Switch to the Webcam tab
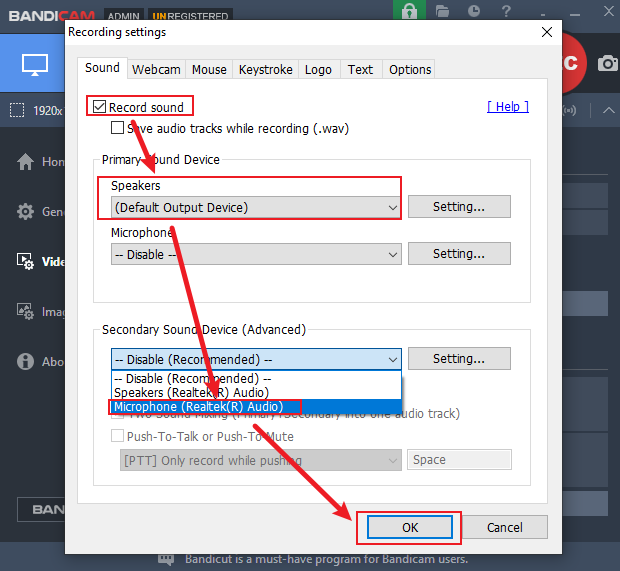This screenshot has height=571, width=620. tap(156, 70)
